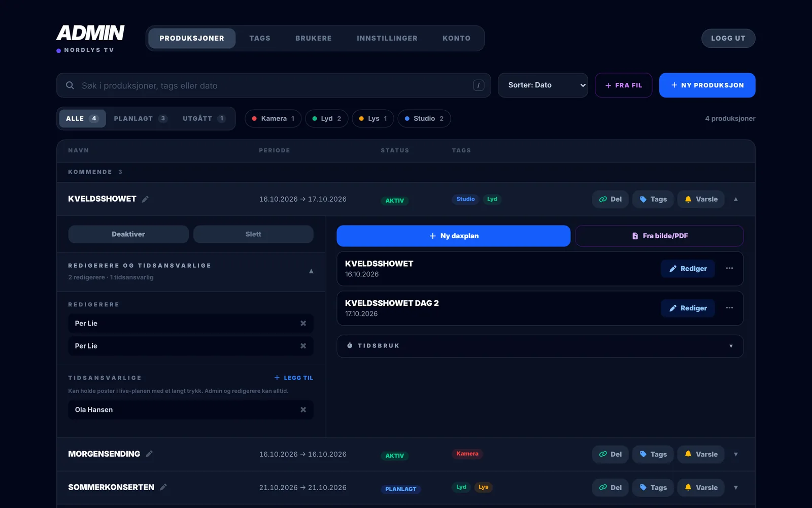
Task: Expand the SOMMERKONSERTEN row
Action: pyautogui.click(x=736, y=487)
